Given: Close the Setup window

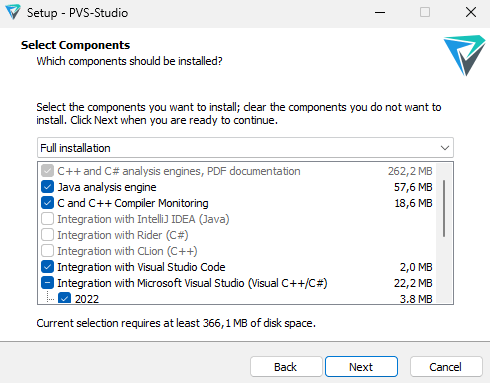Looking at the screenshot, I should tap(471, 13).
